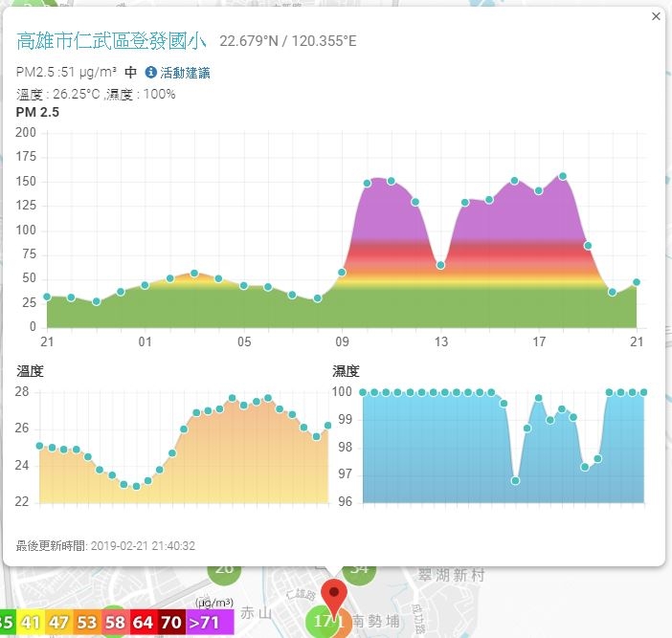This screenshot has height=638, width=672.
Task: Click the last temperature chart point
Action: coord(327,426)
